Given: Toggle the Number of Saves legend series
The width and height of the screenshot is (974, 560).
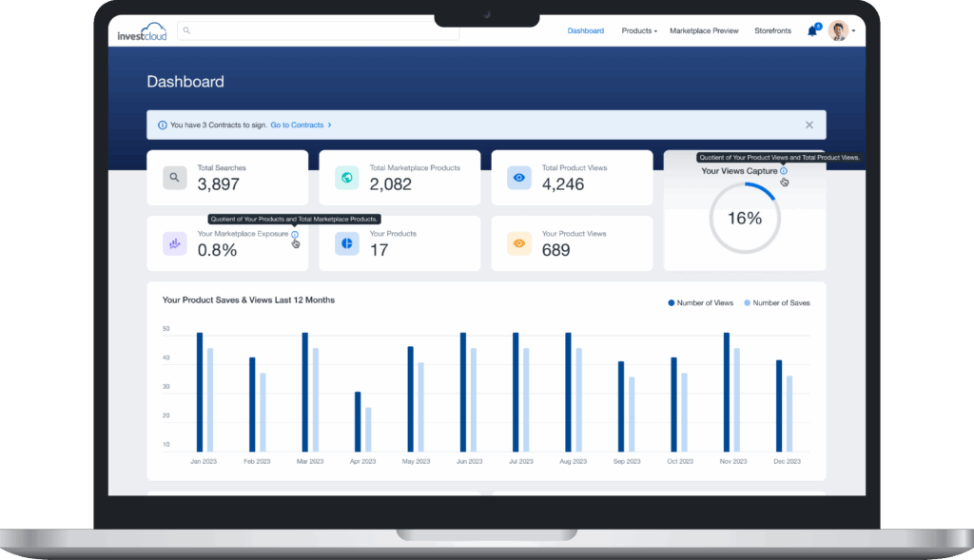Looking at the screenshot, I should point(777,303).
